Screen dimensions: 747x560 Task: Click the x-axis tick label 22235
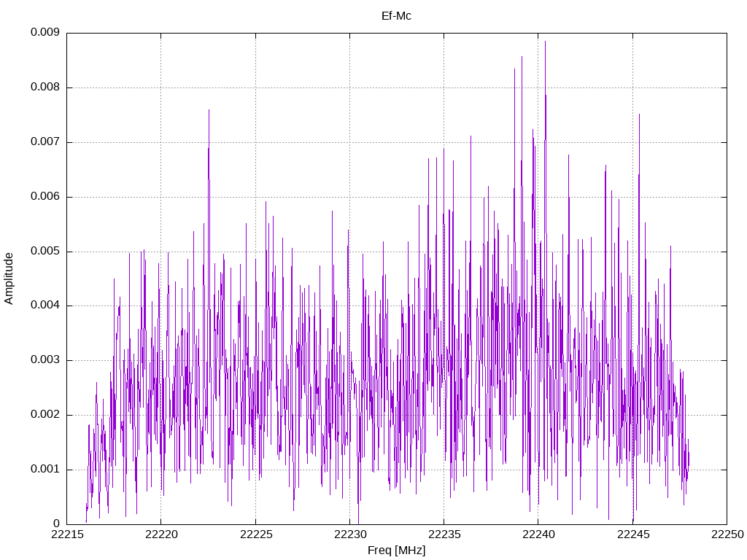click(444, 534)
